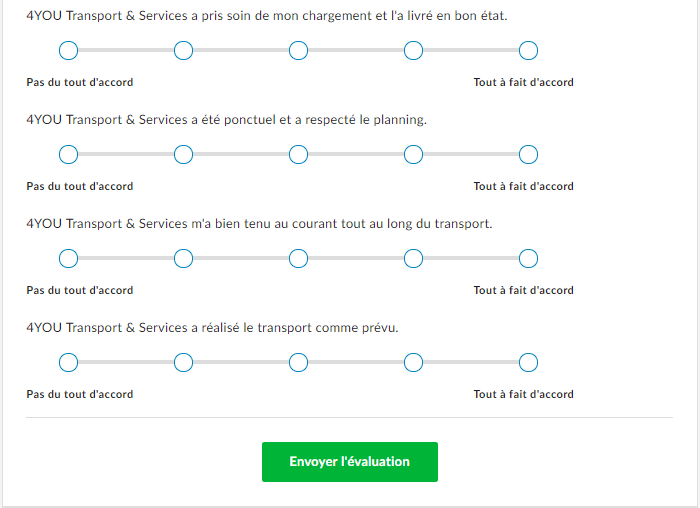
Task: Select highest rating for ponctuel planning question
Action: click(529, 154)
